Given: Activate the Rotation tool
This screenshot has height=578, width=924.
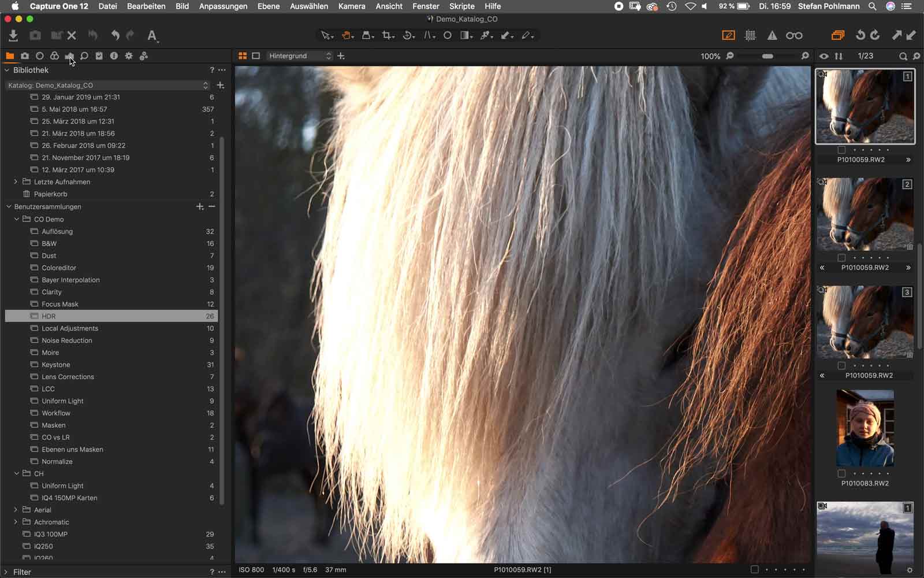Looking at the screenshot, I should (x=407, y=35).
